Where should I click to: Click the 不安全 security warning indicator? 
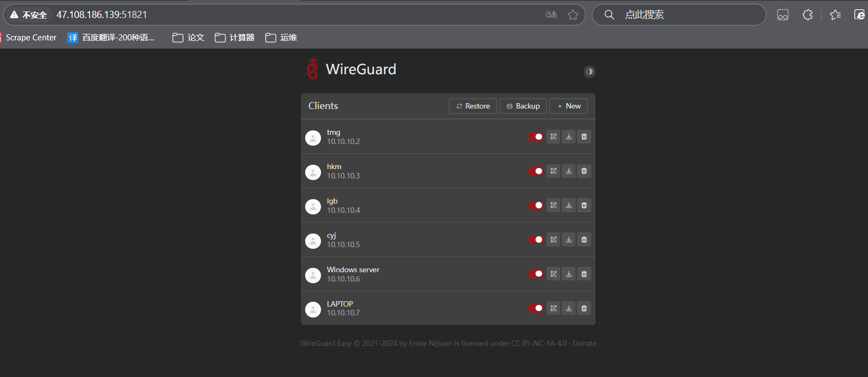[x=29, y=15]
